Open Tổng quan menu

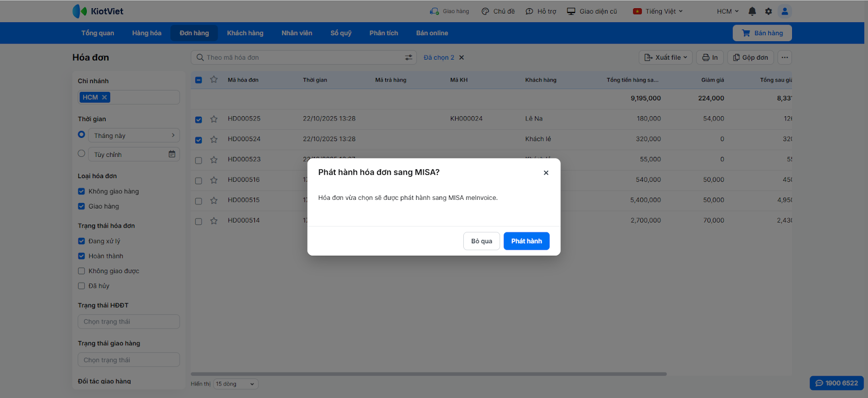click(x=98, y=33)
